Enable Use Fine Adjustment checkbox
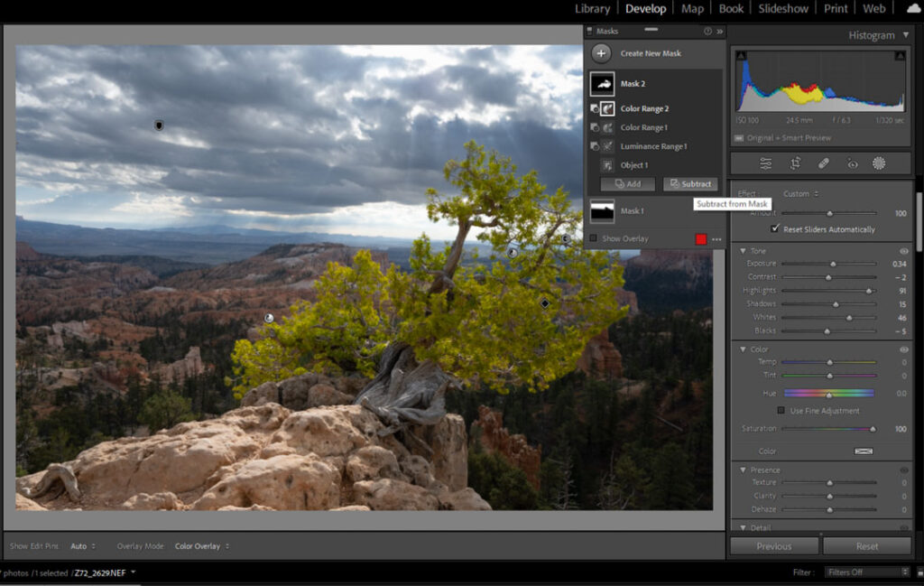This screenshot has width=924, height=586. click(x=781, y=410)
